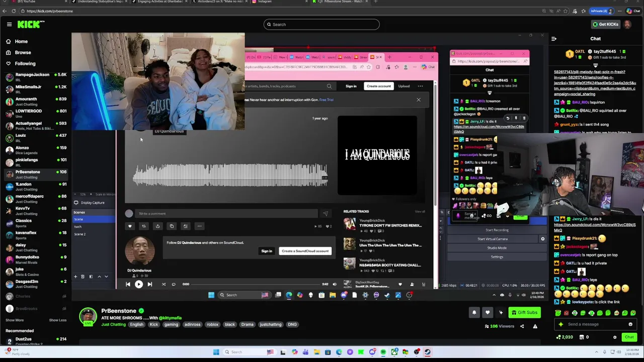Click the sparkle icon beside Gift Subs
The width and height of the screenshot is (644, 362).
(501, 313)
